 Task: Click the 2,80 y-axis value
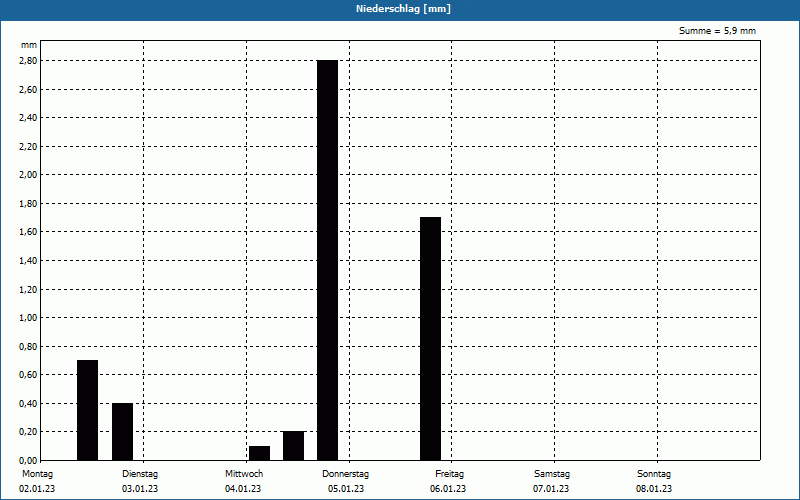point(29,60)
